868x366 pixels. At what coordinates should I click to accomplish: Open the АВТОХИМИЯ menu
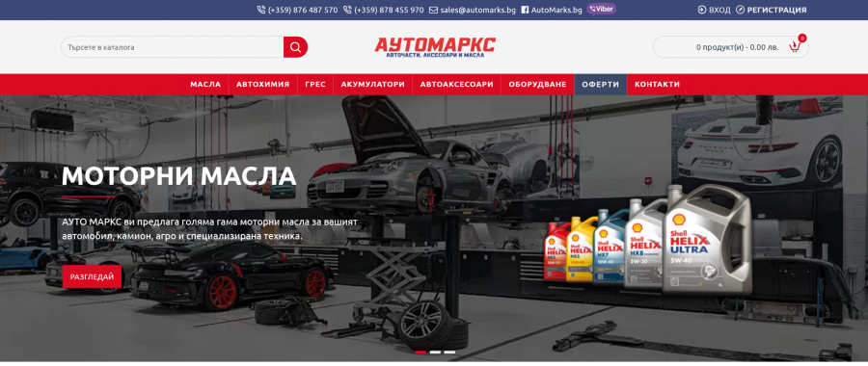[263, 85]
